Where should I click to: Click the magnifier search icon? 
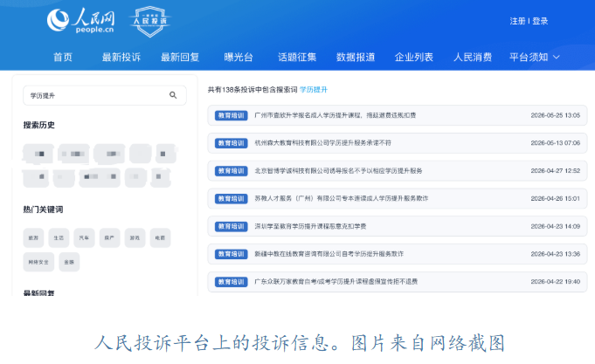point(173,95)
